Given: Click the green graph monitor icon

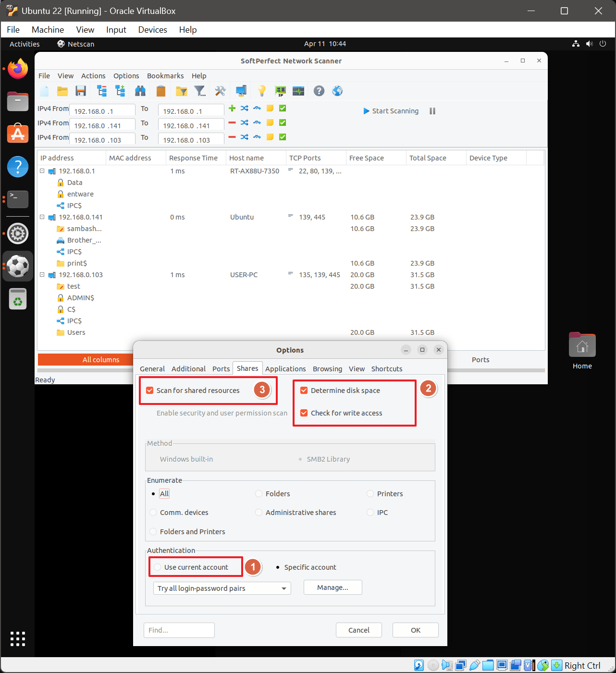Looking at the screenshot, I should (x=298, y=91).
